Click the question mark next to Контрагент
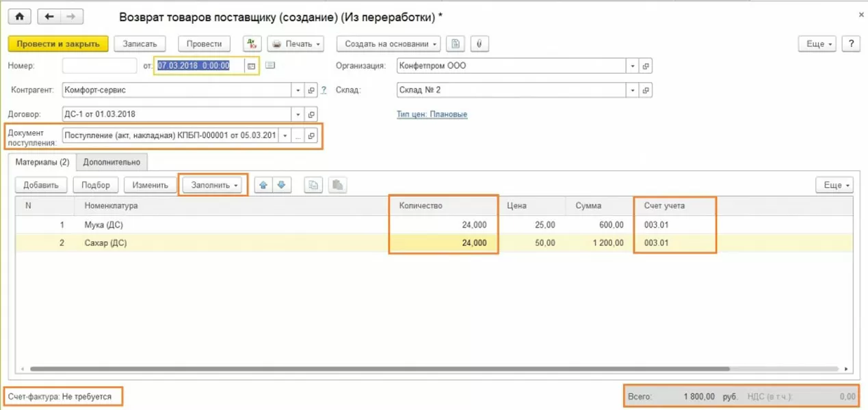This screenshot has height=410, width=868. point(324,90)
